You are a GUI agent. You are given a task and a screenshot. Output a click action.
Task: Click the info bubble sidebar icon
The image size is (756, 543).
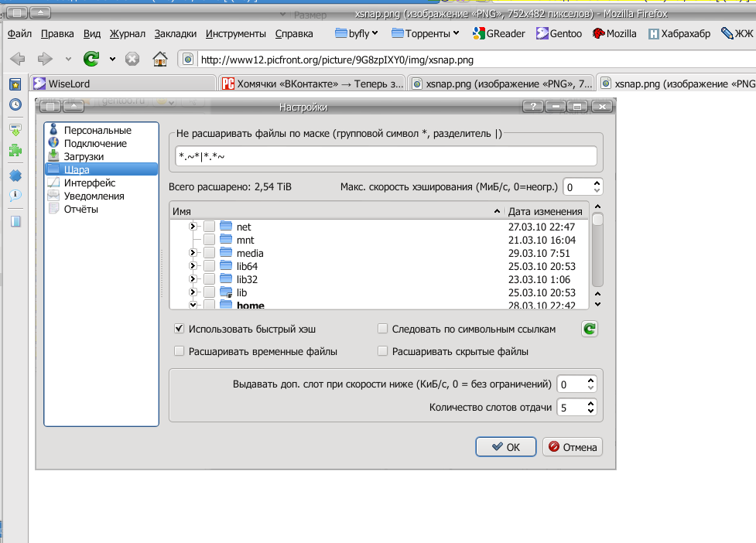15,195
